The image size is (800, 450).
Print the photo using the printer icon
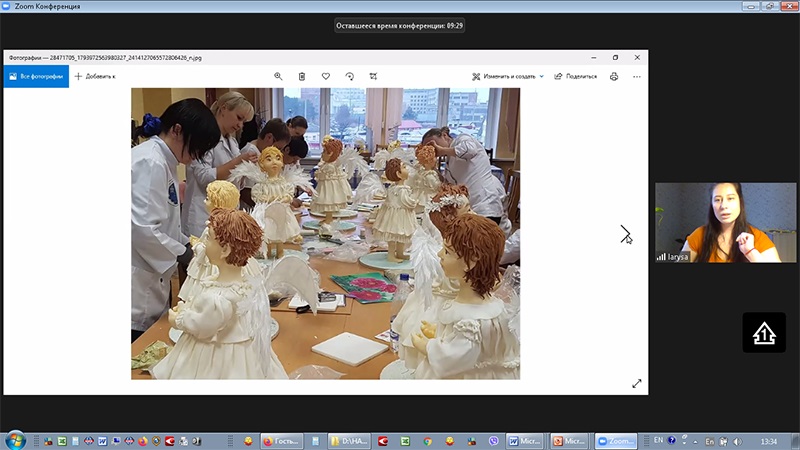pyautogui.click(x=614, y=76)
